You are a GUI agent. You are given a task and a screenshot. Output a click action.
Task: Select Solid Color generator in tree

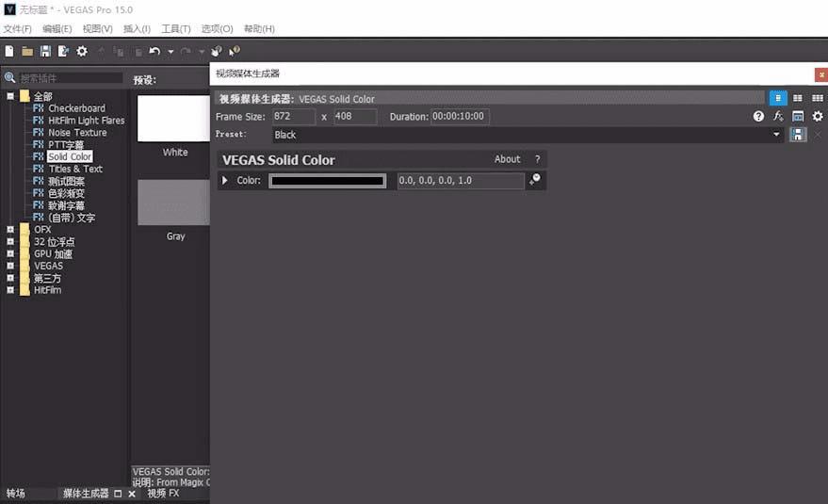coord(70,157)
